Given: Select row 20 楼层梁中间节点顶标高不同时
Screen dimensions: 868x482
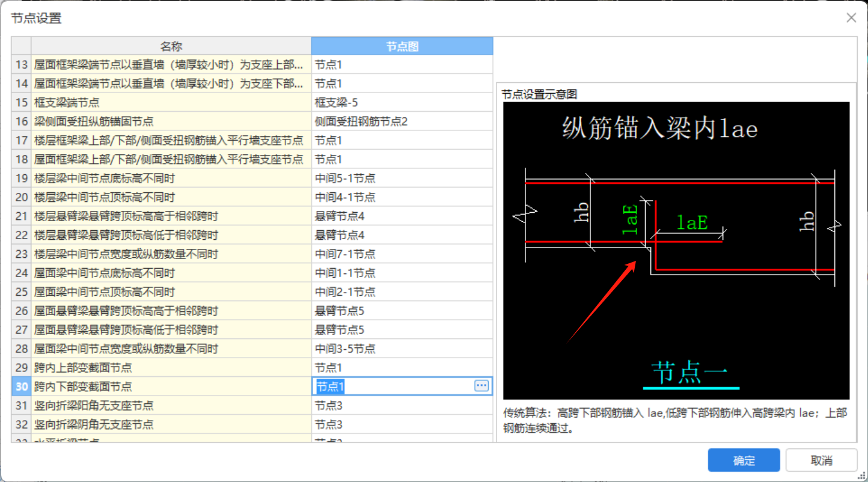Looking at the screenshot, I should 171,197.
